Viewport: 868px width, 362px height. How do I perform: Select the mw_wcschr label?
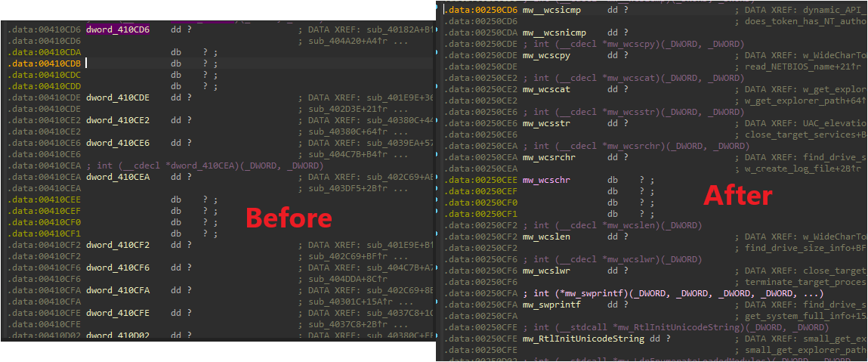coord(546,180)
